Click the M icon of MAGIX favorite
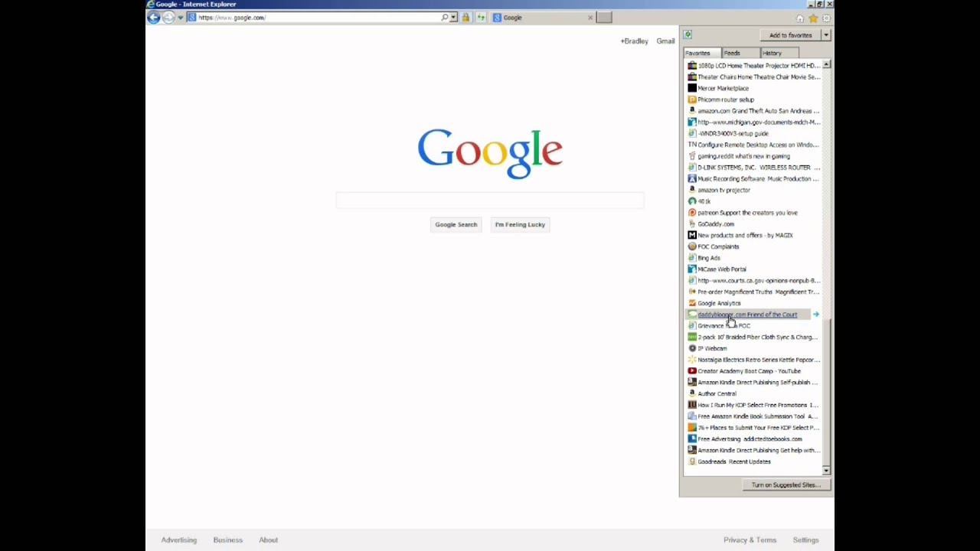 pos(692,236)
